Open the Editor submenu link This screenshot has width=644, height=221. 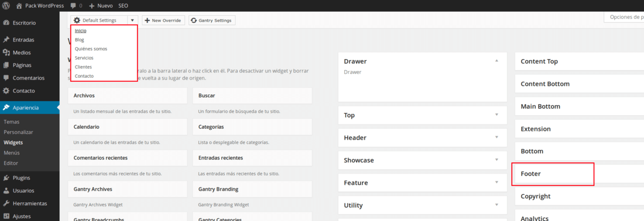(x=11, y=163)
